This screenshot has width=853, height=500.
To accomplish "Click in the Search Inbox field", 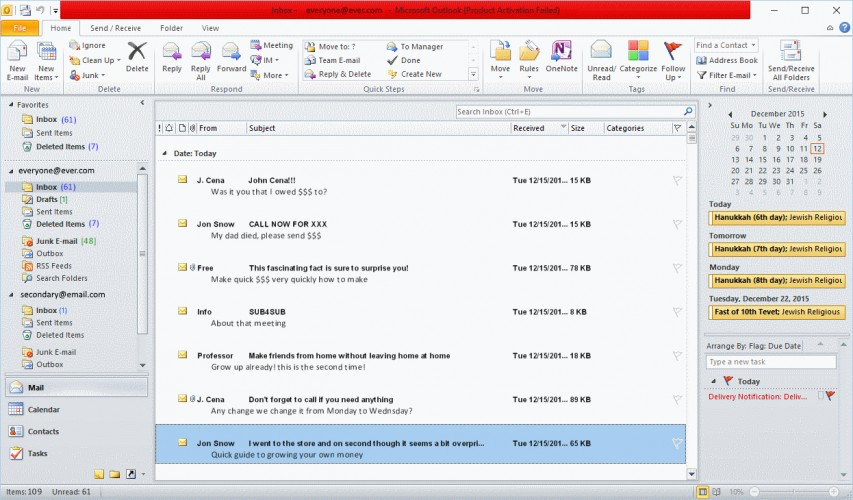I will [569, 112].
